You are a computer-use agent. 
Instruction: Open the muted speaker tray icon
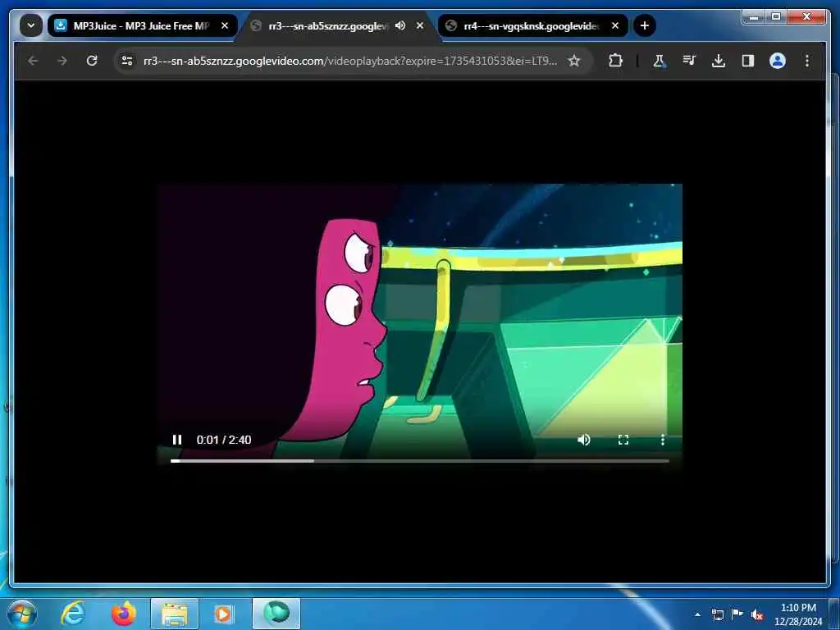coord(757,614)
